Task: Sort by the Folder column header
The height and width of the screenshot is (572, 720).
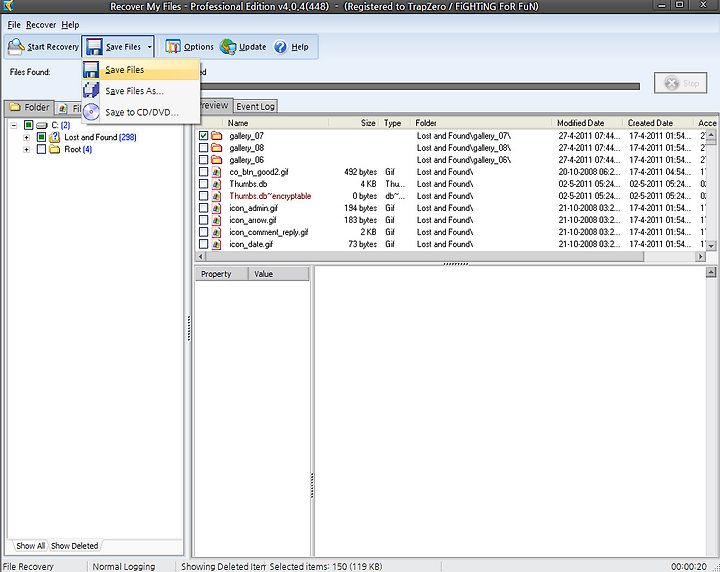Action: pyautogui.click(x=482, y=123)
